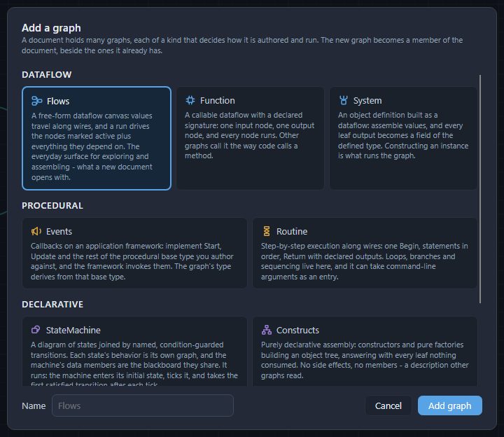Screen dimensions: 504x437
Task: Select the Routine title text
Action: pos(292,232)
